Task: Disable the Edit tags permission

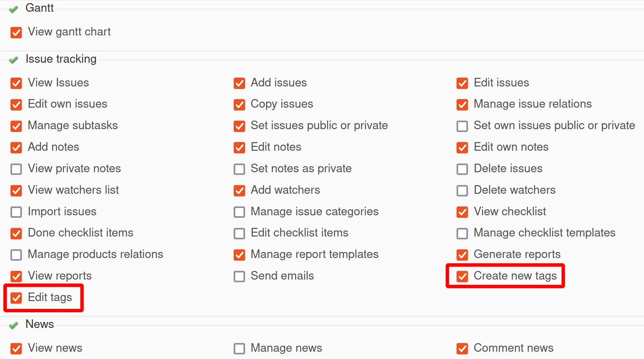Action: pos(16,298)
